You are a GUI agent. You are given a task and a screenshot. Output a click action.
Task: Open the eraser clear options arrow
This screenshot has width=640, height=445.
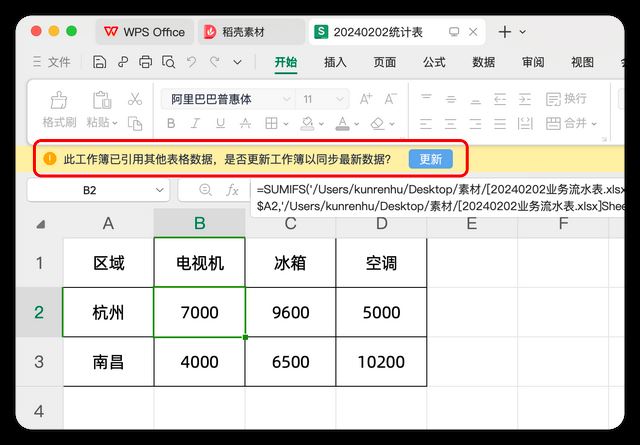(x=392, y=124)
